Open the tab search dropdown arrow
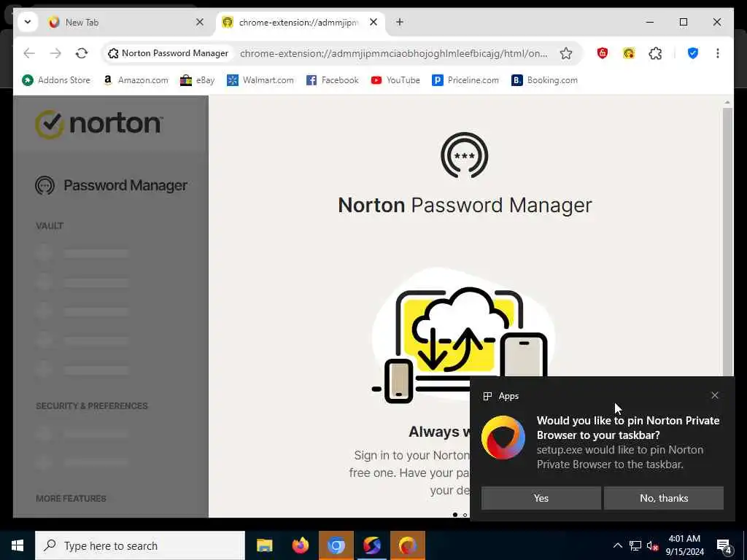747x560 pixels. click(28, 22)
